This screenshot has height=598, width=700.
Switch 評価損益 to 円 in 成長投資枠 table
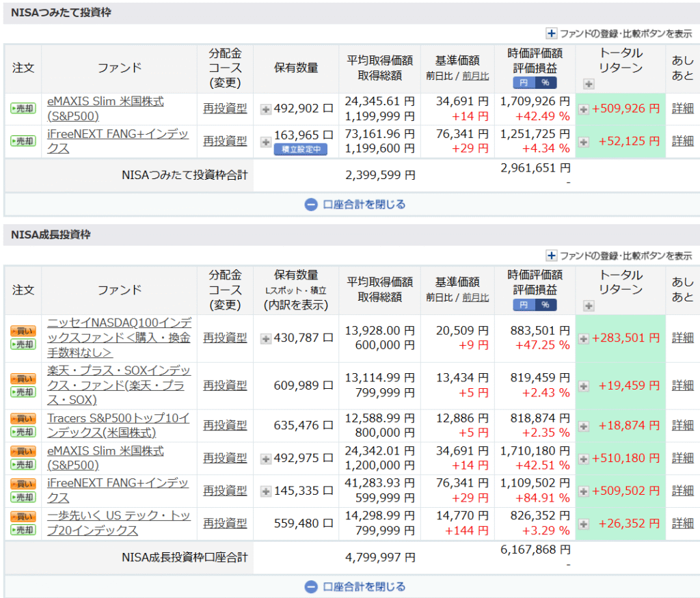524,305
